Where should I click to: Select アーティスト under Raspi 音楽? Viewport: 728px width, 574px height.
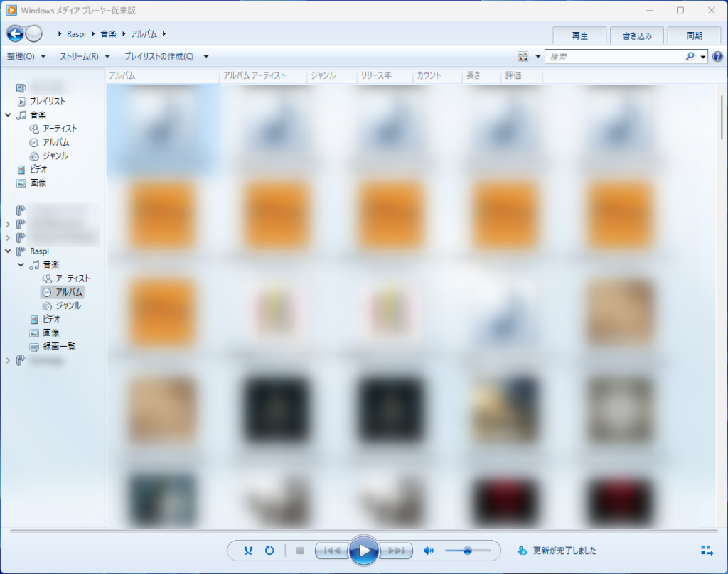tap(73, 278)
